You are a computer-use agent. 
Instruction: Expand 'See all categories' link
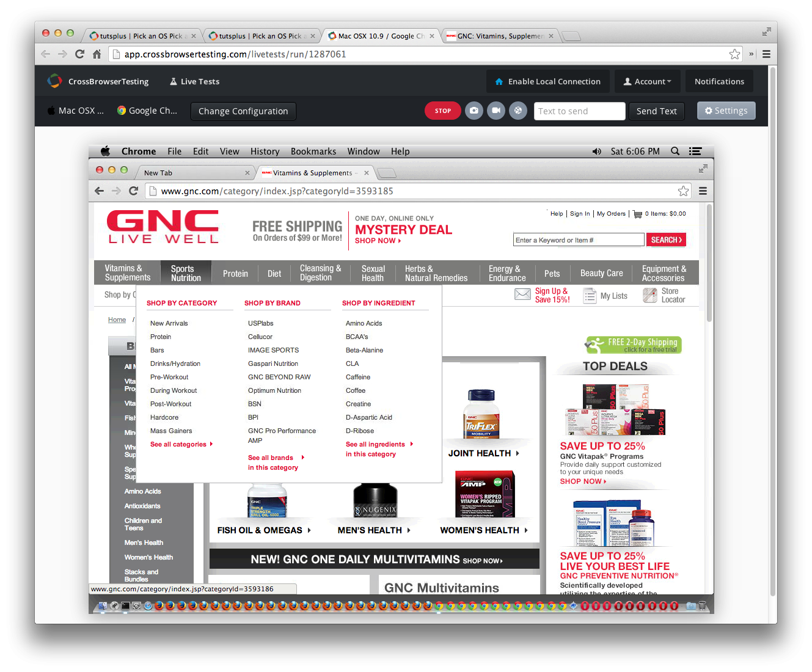click(x=181, y=444)
